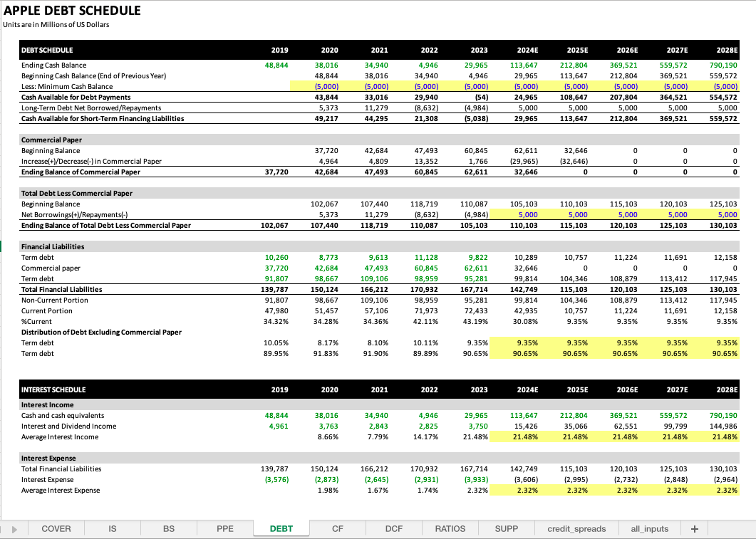Select Average Interest Income 2020 value 8.66%
Viewport: 756px width, 539px height.
click(x=327, y=437)
